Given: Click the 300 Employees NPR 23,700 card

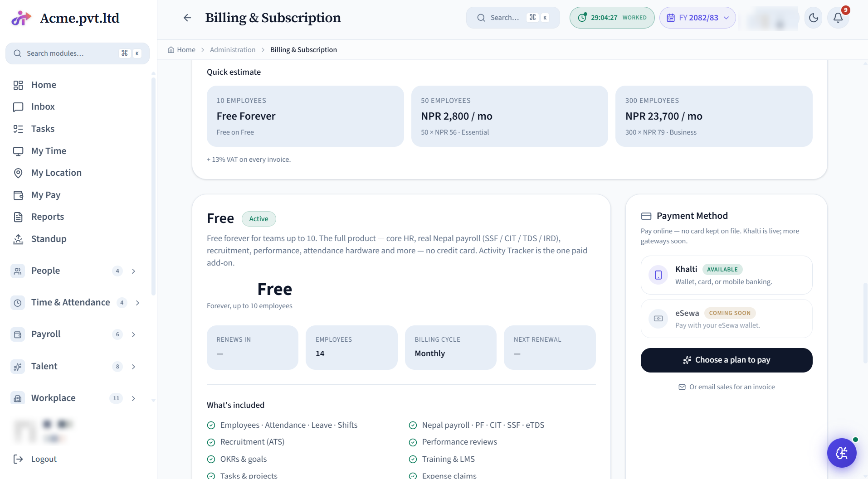Looking at the screenshot, I should [714, 116].
